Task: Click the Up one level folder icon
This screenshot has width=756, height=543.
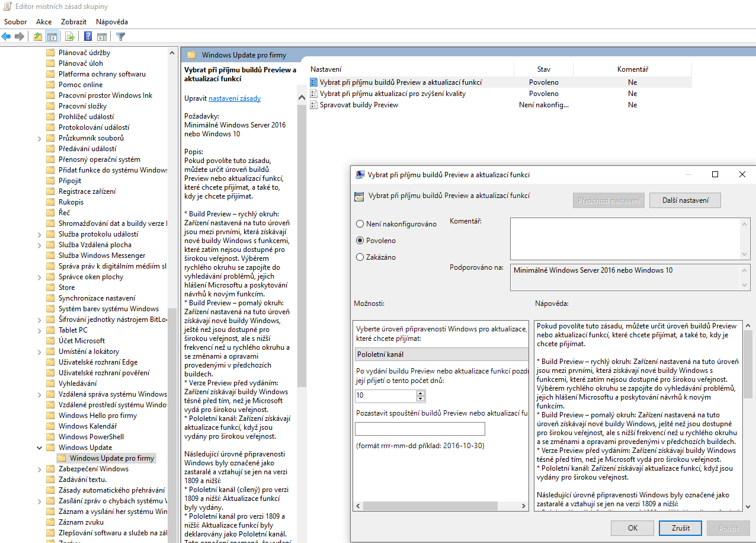Action: coord(38,37)
